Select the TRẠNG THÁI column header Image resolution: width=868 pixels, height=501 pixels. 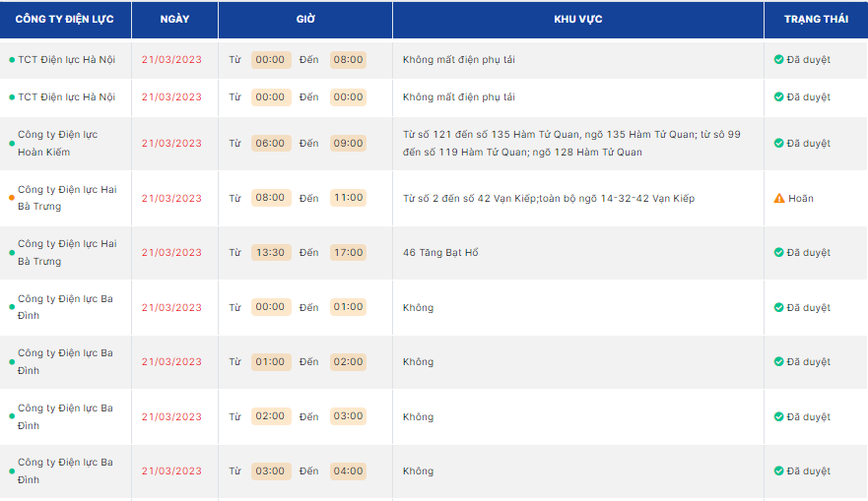[x=816, y=20]
